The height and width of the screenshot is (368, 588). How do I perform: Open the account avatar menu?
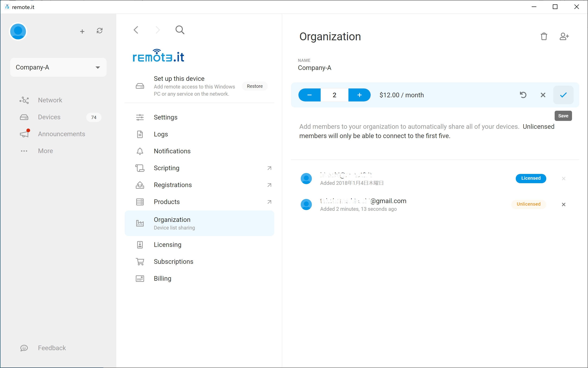click(18, 31)
